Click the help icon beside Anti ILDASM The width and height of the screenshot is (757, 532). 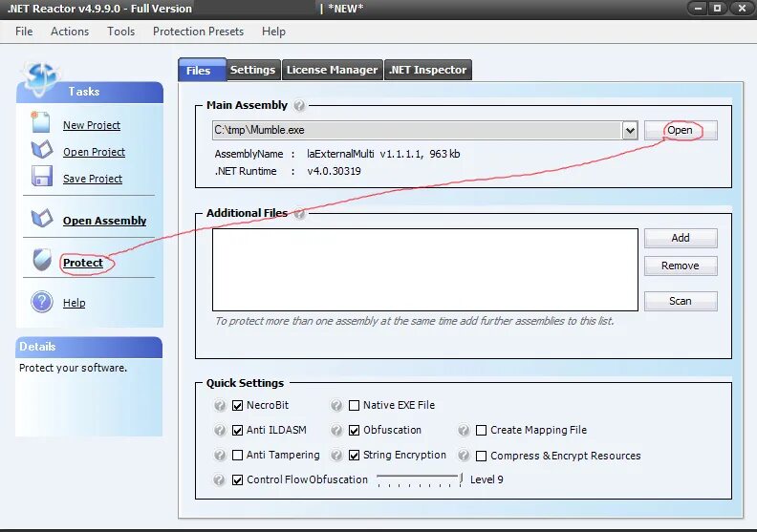point(220,430)
